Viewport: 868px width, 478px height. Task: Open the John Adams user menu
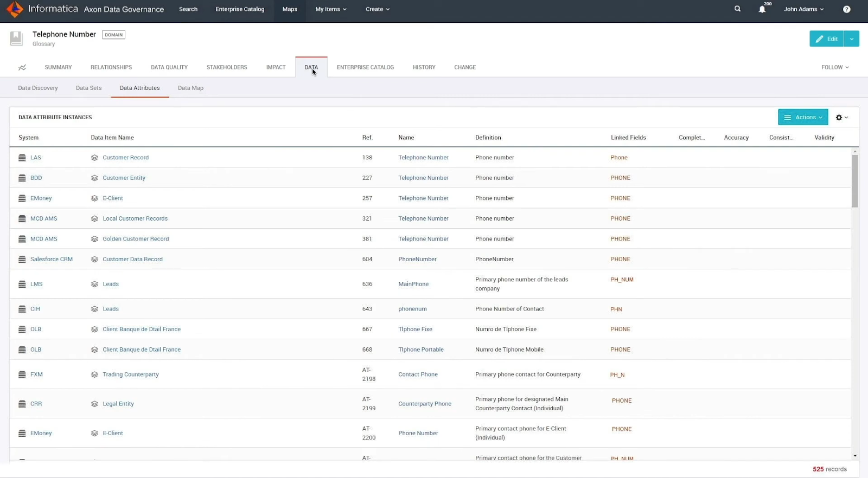tap(803, 9)
